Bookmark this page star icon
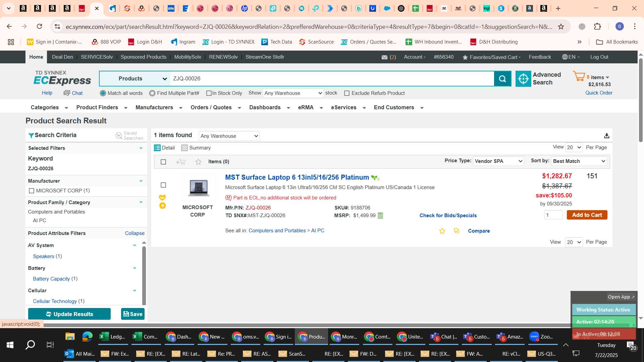Viewport: 644px width, 362px height. coord(561,26)
